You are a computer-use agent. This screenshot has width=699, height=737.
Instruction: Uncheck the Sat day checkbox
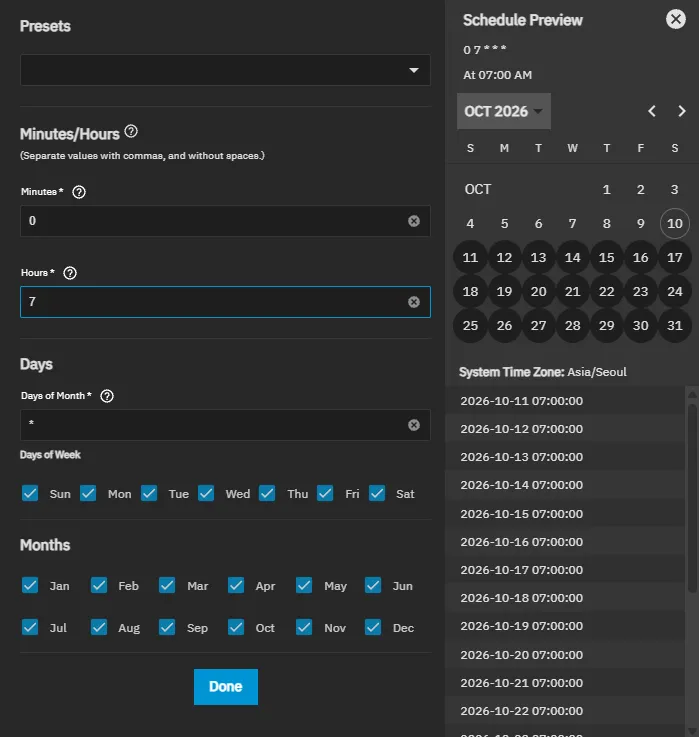[377, 494]
